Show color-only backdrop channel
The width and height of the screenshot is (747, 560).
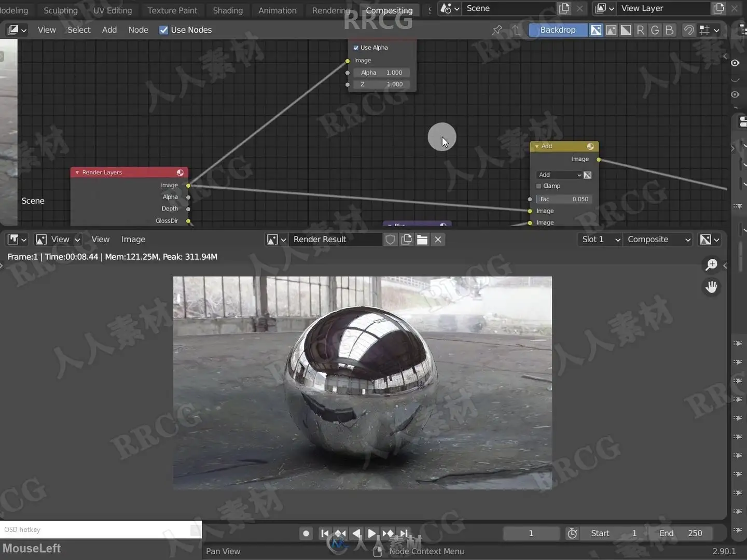612,30
